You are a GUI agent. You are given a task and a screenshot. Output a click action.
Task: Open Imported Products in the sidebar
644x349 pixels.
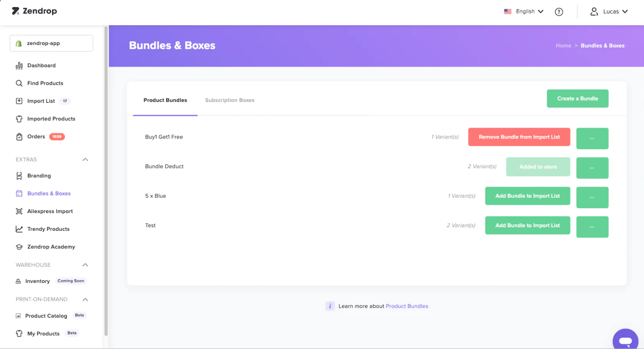(x=51, y=119)
